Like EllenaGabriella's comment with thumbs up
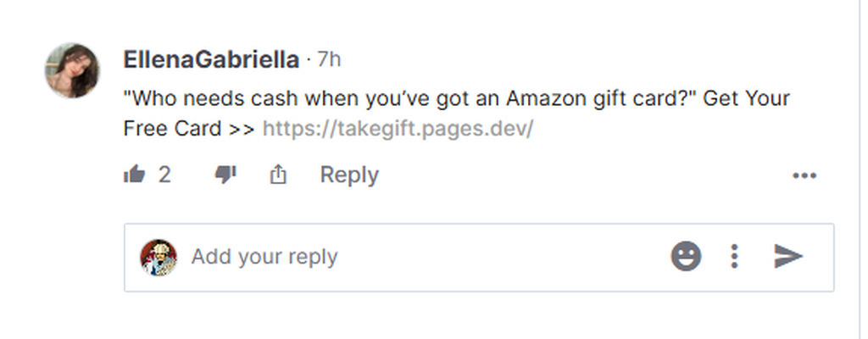 click(x=134, y=175)
